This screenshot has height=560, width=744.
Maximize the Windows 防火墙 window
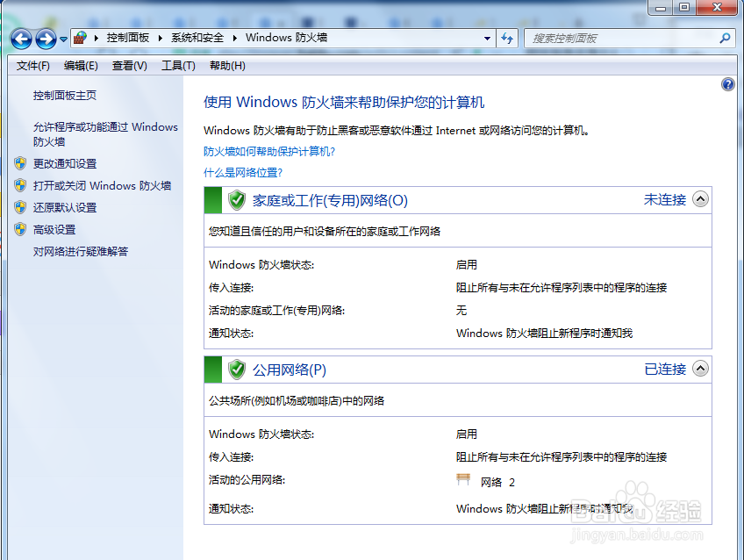click(x=684, y=8)
